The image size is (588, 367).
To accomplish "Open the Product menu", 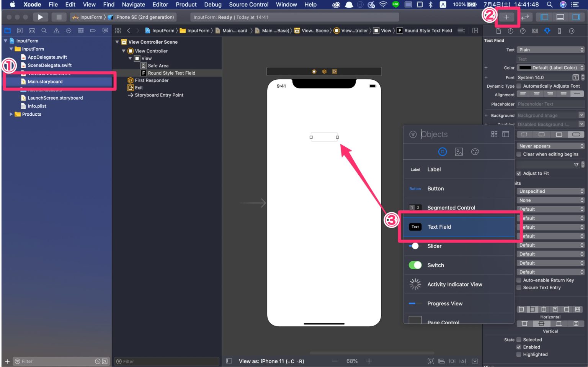I will [x=186, y=5].
